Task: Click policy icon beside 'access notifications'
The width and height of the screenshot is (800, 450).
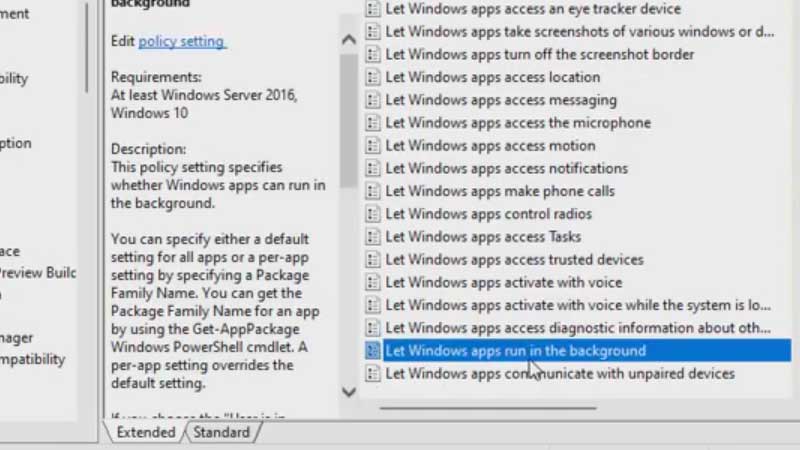Action: (373, 168)
